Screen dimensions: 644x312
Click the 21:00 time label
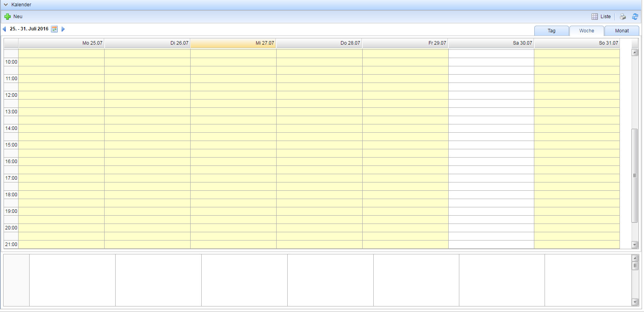tap(11, 244)
